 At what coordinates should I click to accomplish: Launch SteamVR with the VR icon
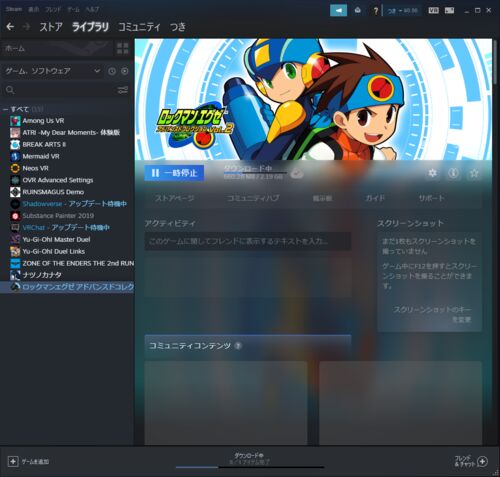433,10
